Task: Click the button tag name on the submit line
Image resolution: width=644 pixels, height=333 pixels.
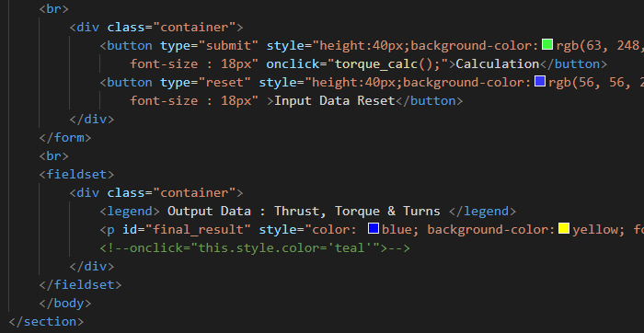Action: tap(130, 46)
